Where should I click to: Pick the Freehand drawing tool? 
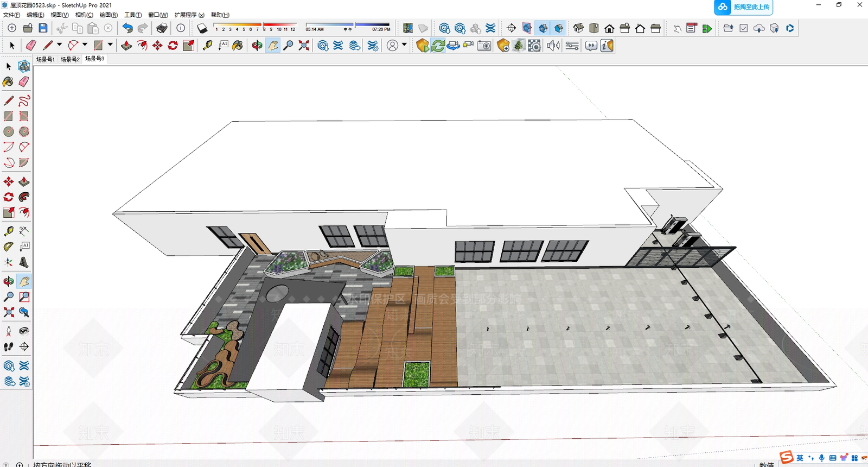point(24,101)
